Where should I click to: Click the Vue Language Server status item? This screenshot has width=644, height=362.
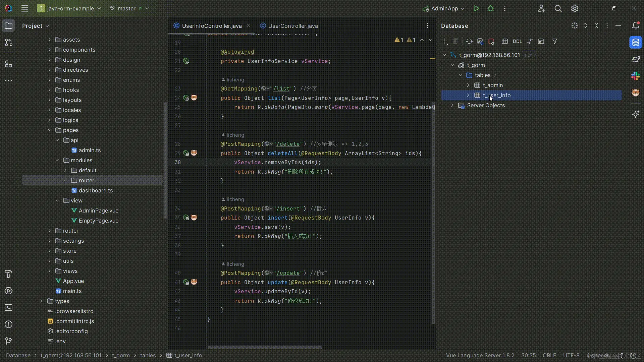pos(480,355)
